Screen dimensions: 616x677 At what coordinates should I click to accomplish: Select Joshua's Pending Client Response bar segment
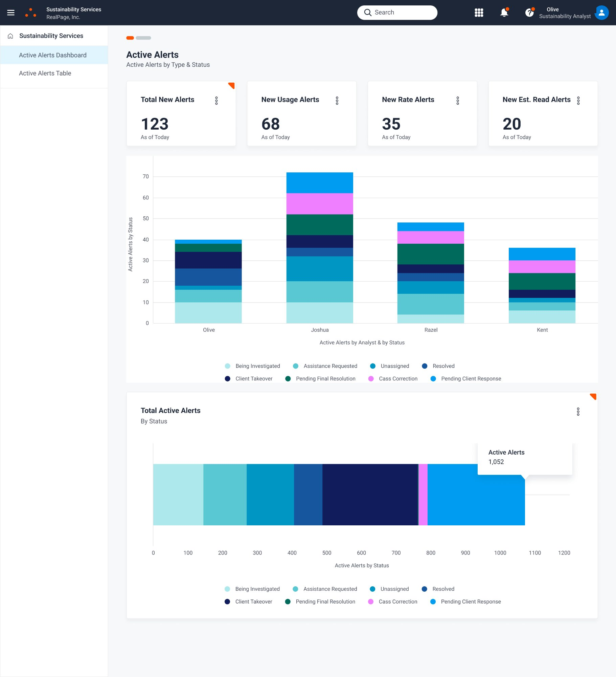pos(320,183)
